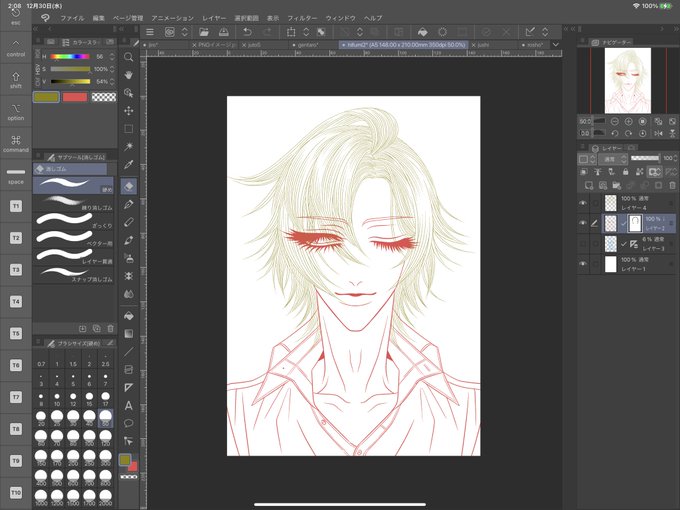Tap the esc edge keyboard key

coord(16,16)
